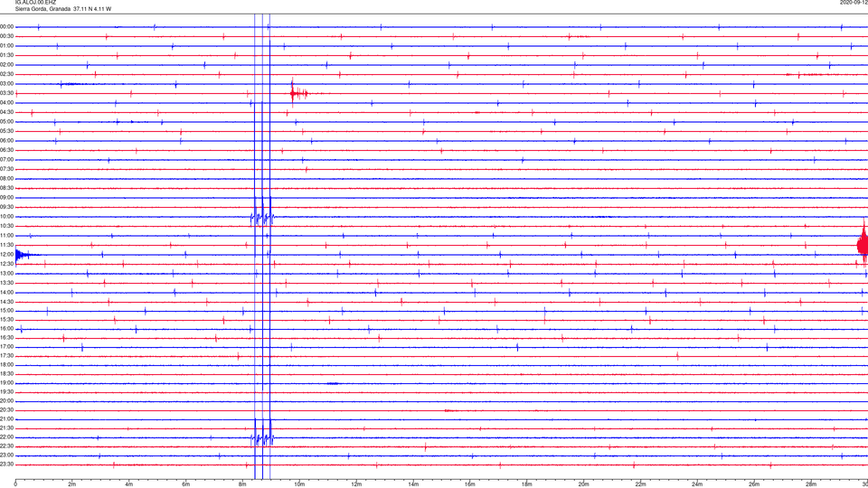
Task: Select the 12:00 trace time label
Action: (7, 255)
